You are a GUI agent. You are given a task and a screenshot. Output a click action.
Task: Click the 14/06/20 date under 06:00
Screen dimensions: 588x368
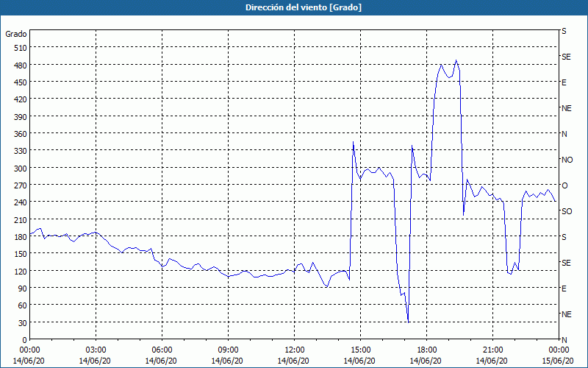coord(161,361)
